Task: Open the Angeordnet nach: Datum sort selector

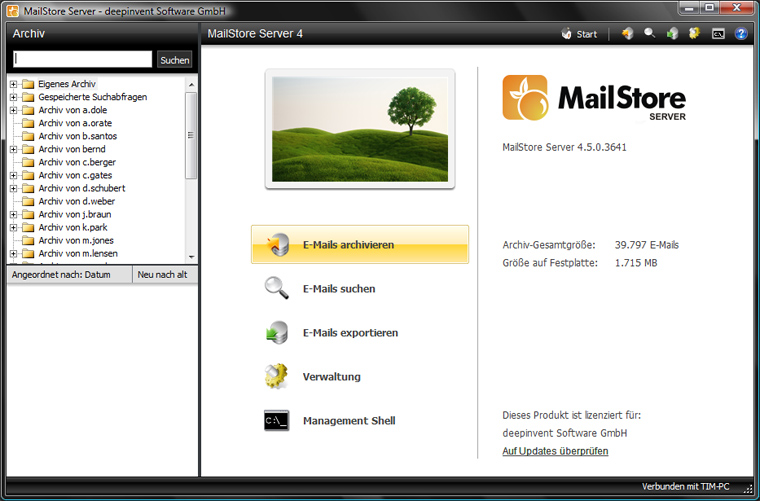Action: 69,275
